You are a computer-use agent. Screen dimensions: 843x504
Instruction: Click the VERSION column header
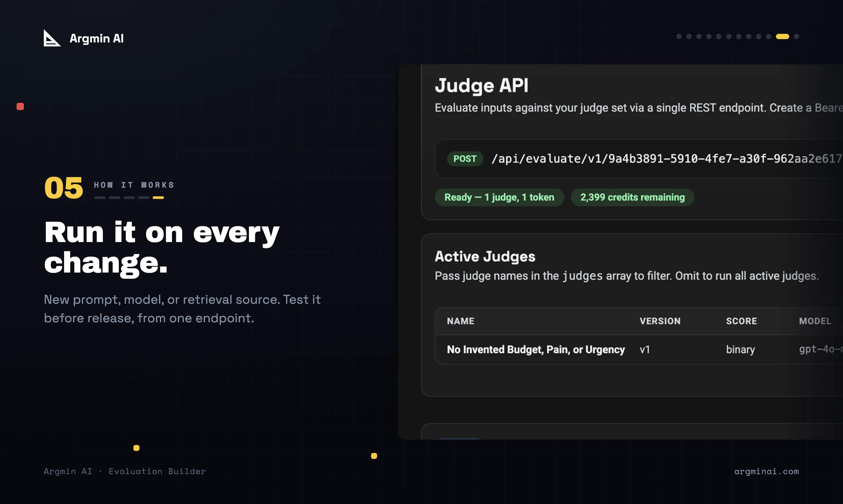(x=660, y=321)
